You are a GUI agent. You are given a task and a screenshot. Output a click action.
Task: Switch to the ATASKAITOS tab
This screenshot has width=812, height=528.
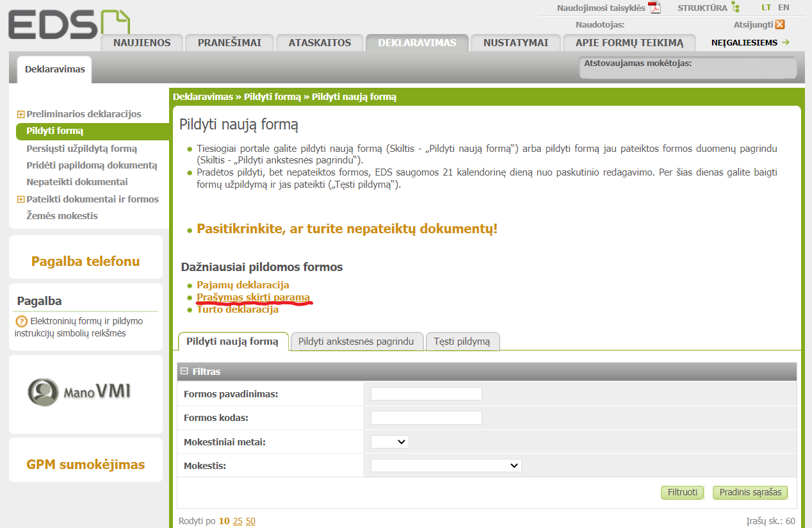coord(320,43)
